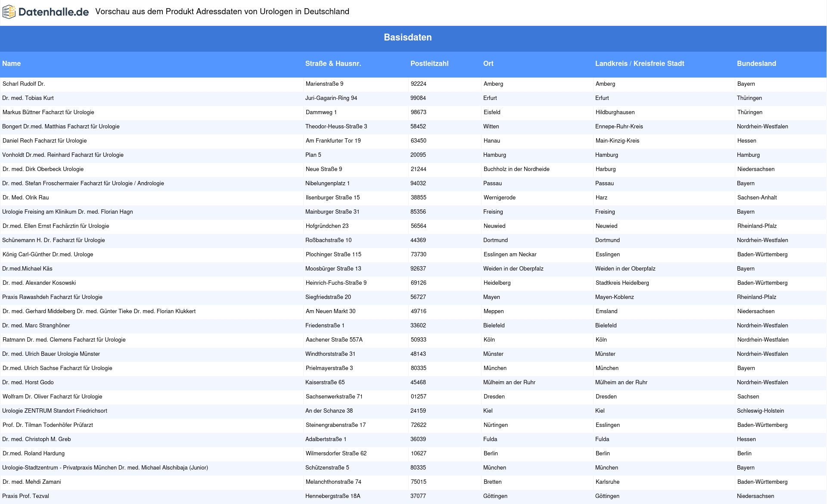
Task: Click Dr. med. Alexander Kosowski
Action: click(39, 283)
